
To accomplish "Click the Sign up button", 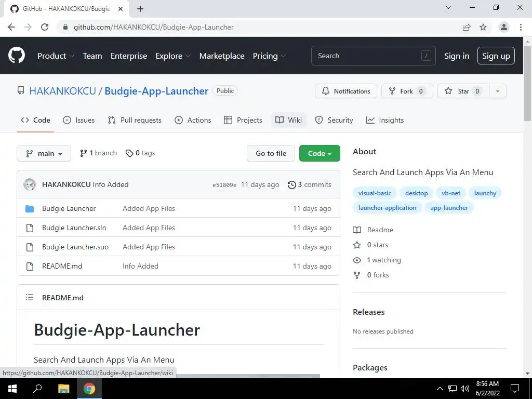I will click(x=496, y=56).
